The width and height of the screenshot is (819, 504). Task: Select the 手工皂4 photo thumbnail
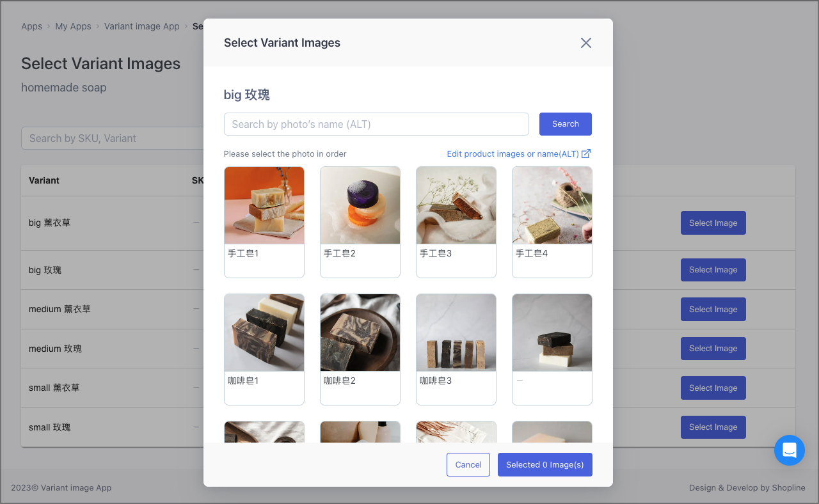point(552,205)
